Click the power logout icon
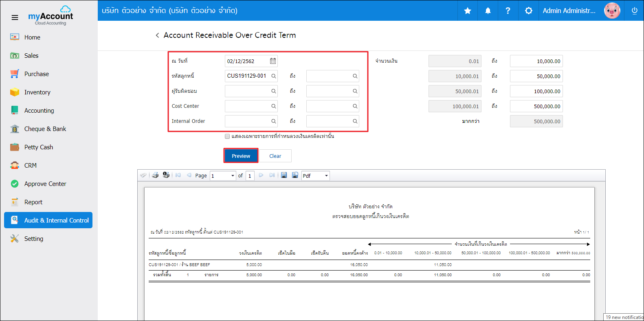Image resolution: width=644 pixels, height=321 pixels. [634, 11]
